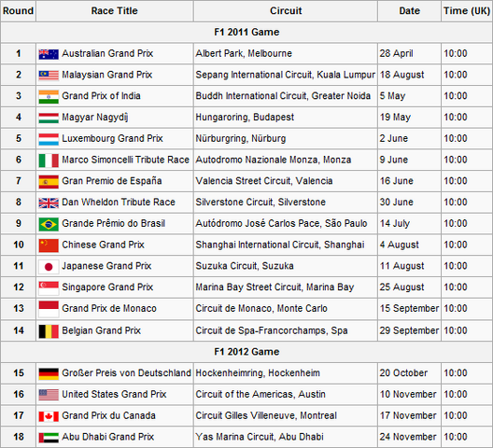Click Dan Wheldon Tribute Race title
The width and height of the screenshot is (493, 448).
click(119, 203)
